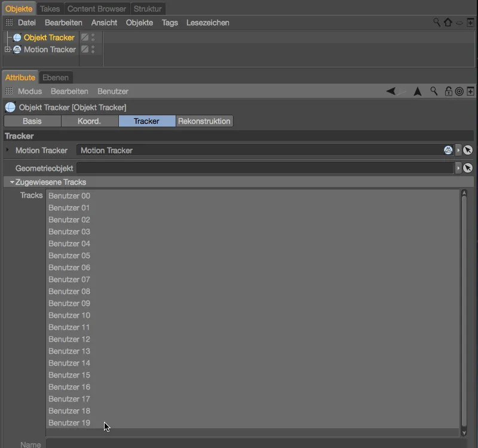Open Bearbeiten menu in Objekte manager
The image size is (478, 448).
tap(63, 23)
